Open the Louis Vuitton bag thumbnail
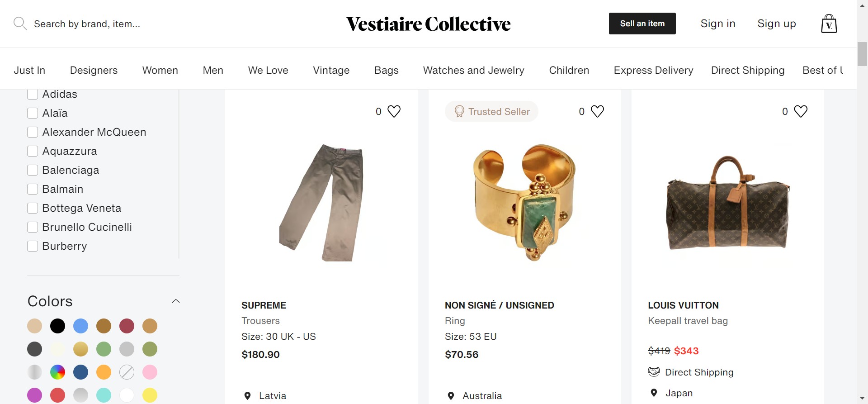Screen dimensions: 868x404 click(x=727, y=202)
